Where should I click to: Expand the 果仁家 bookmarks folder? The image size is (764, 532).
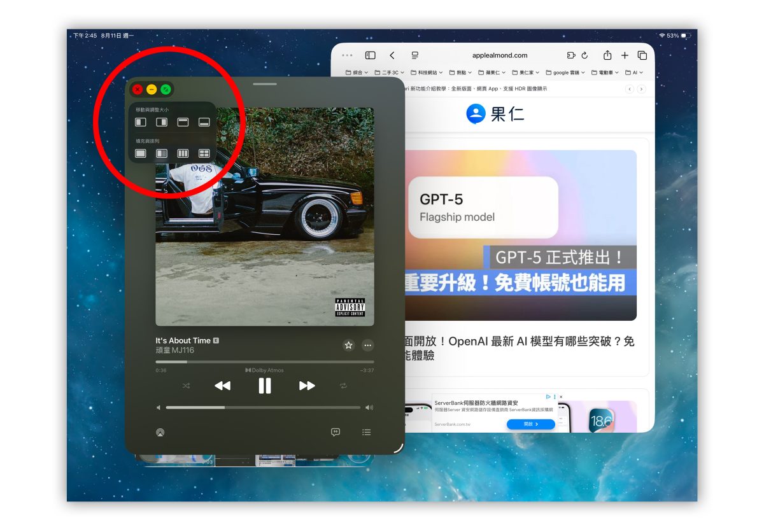coord(525,73)
